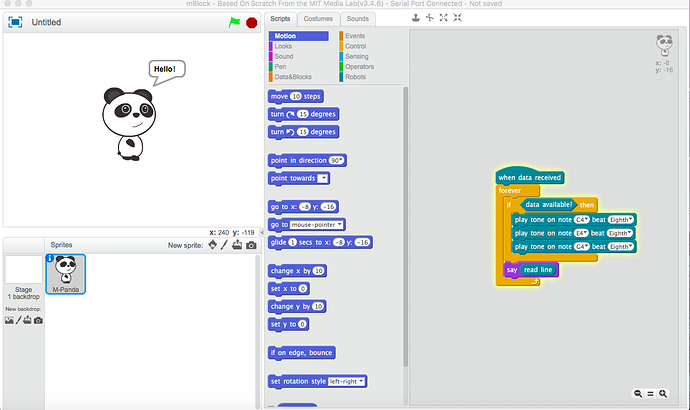Screen dimensions: 690x410
Task: Upload backdrop from file
Action: click(x=27, y=320)
